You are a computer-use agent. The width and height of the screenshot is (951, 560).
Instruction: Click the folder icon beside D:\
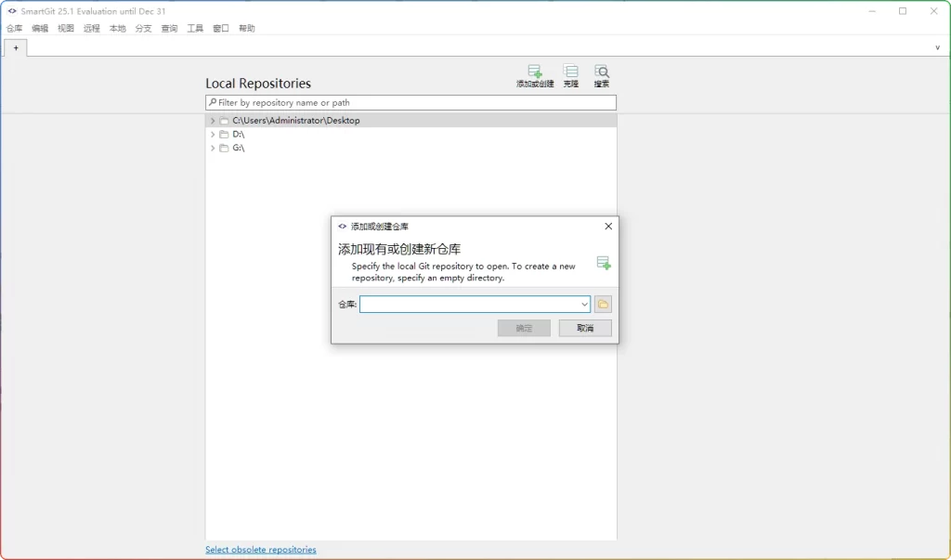pos(224,134)
